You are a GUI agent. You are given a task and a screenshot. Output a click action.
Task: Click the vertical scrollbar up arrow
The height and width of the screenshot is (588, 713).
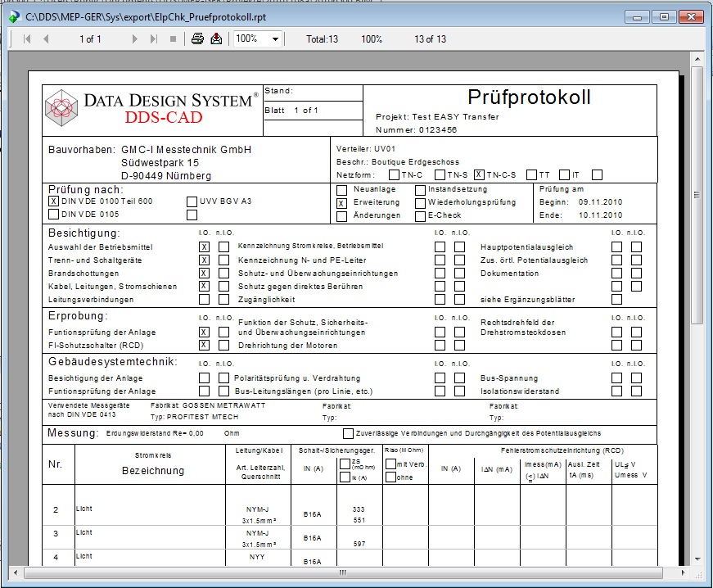pos(697,59)
